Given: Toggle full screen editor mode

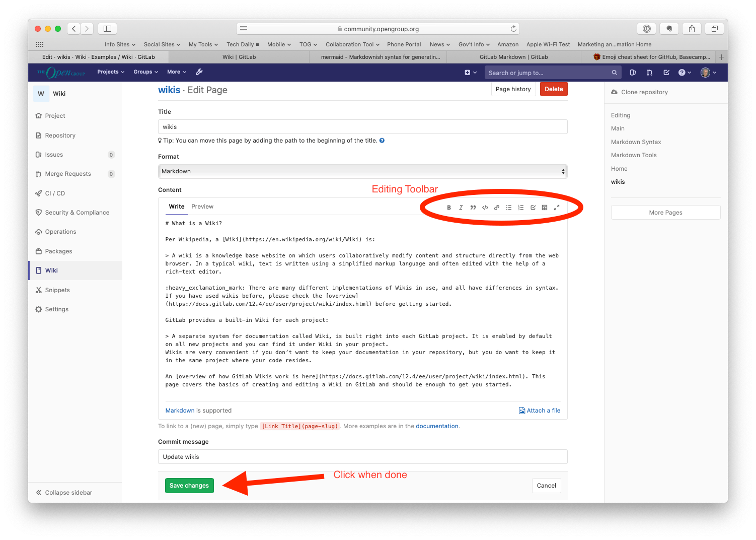Looking at the screenshot, I should (x=557, y=208).
